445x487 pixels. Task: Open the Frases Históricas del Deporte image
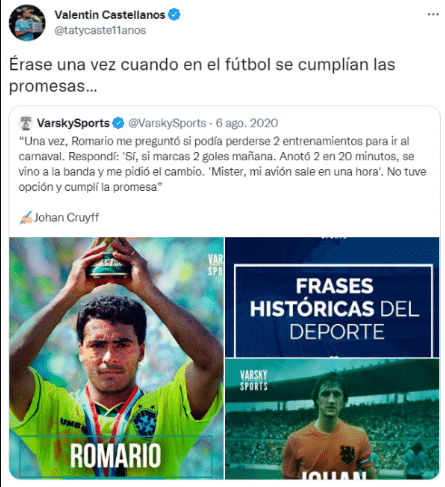click(332, 297)
